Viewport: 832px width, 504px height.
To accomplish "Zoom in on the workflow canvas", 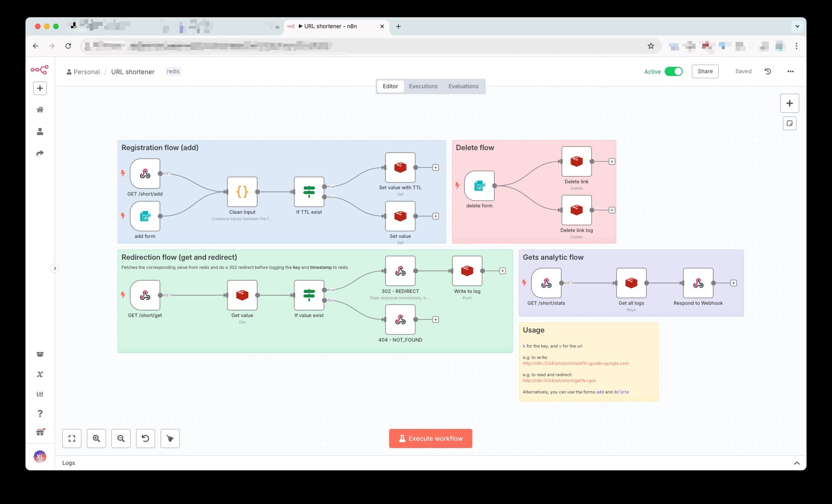I will click(96, 438).
